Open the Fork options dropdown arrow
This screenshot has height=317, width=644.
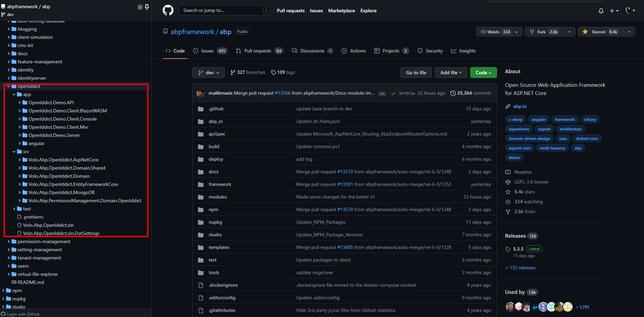569,32
